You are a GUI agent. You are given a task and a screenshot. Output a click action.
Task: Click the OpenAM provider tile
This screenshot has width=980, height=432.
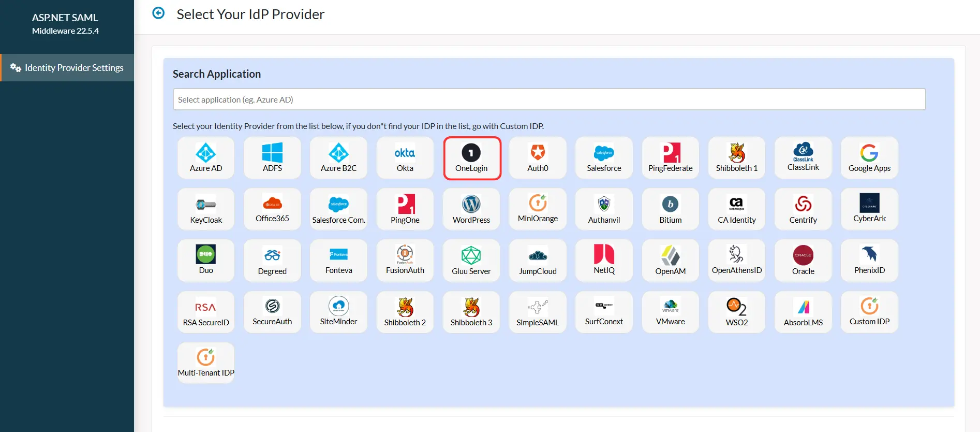click(x=671, y=261)
